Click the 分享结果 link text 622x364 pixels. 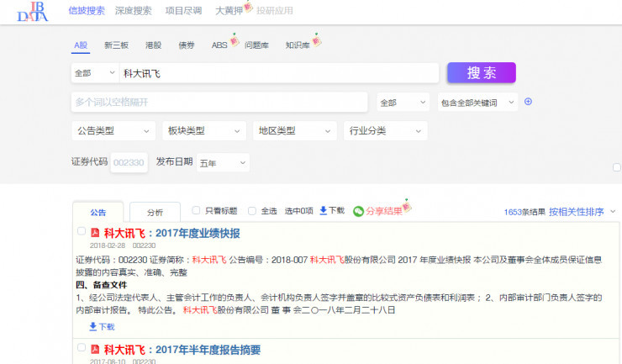pyautogui.click(x=383, y=211)
